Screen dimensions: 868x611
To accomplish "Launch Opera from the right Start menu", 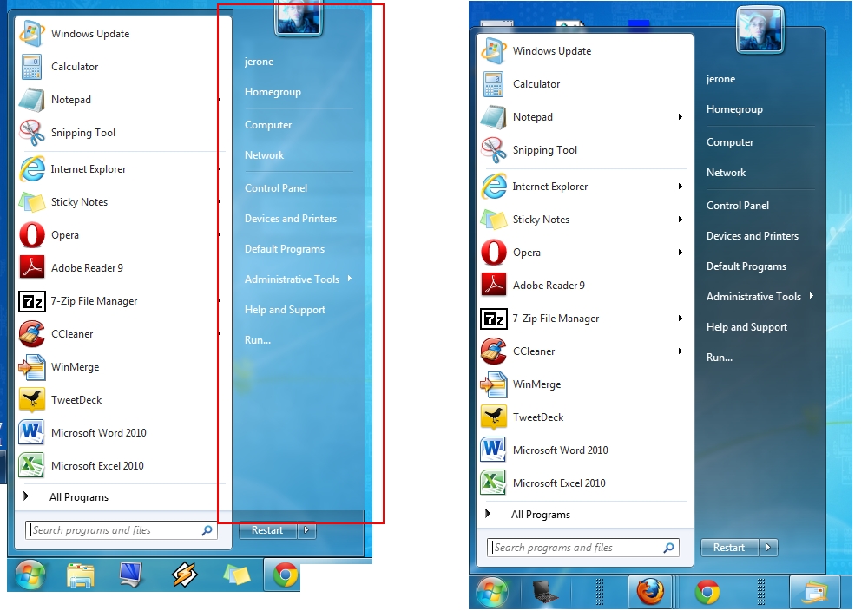I will coord(526,253).
